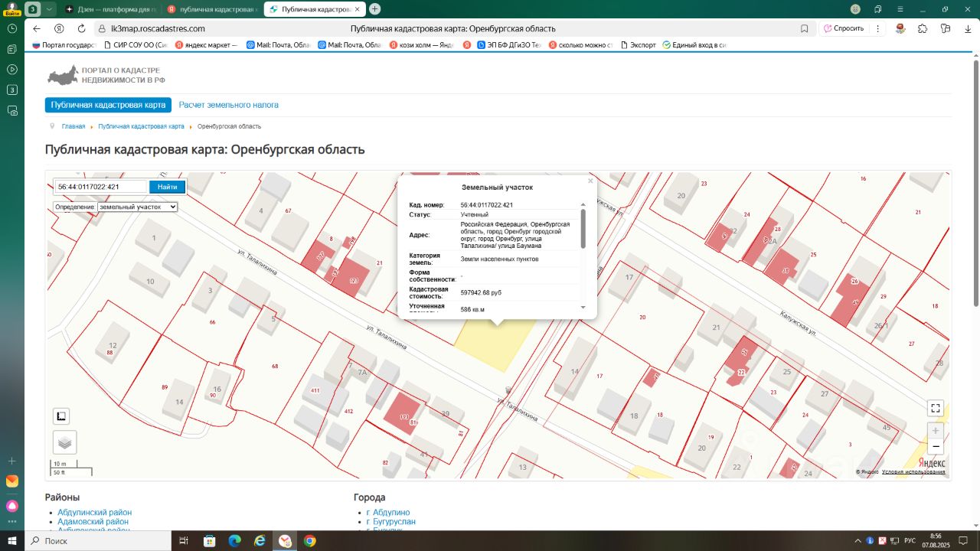Close the land plot info popup
The width and height of the screenshot is (980, 551).
click(x=590, y=181)
